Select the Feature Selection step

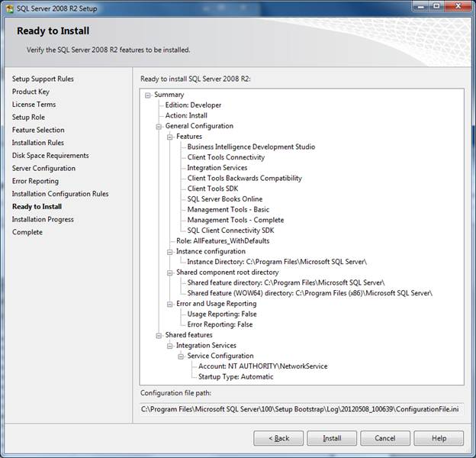click(38, 130)
